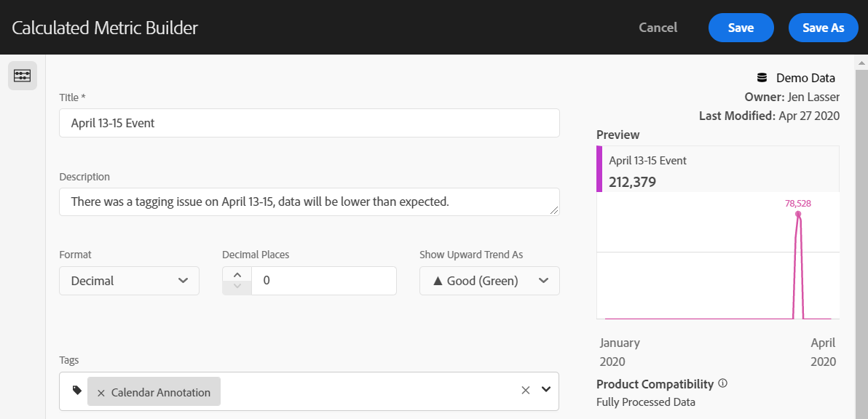Click into the Description text area
Viewport: 868px width, 419px height.
309,201
